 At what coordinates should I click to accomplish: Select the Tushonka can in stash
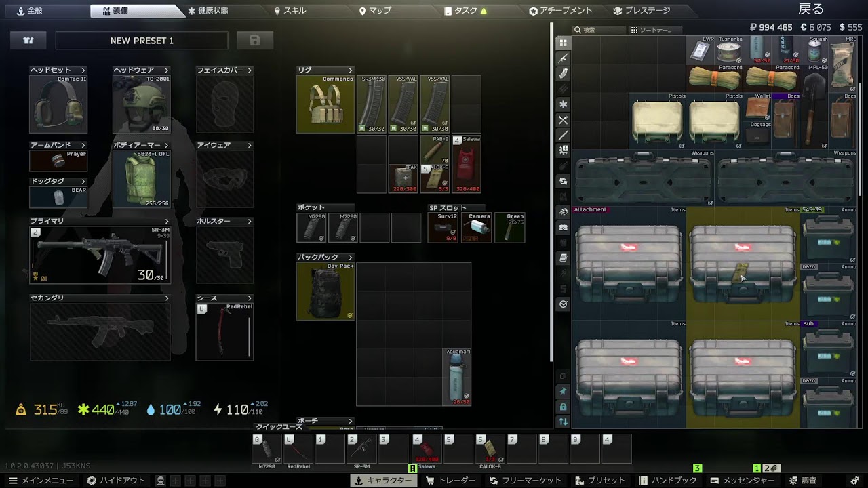coord(729,50)
